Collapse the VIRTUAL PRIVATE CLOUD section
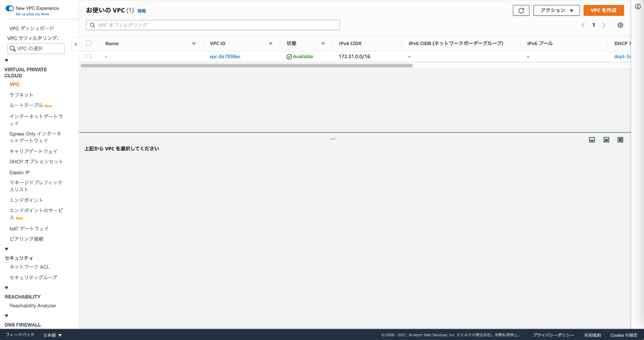 coord(6,61)
